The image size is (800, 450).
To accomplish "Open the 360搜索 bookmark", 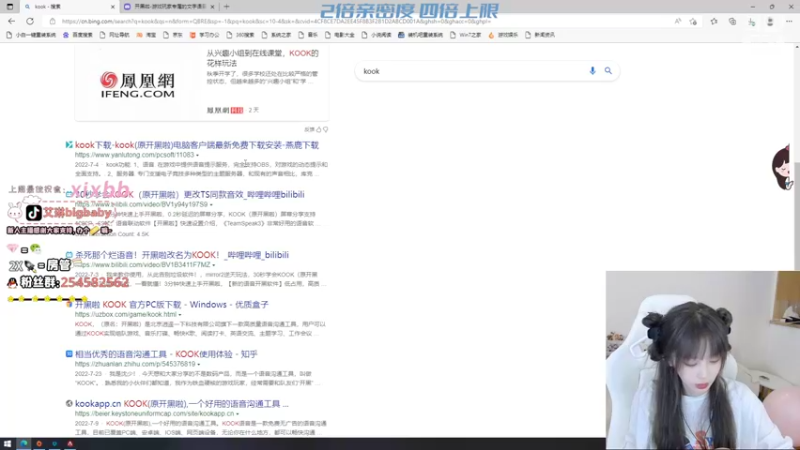I will 240,35.
